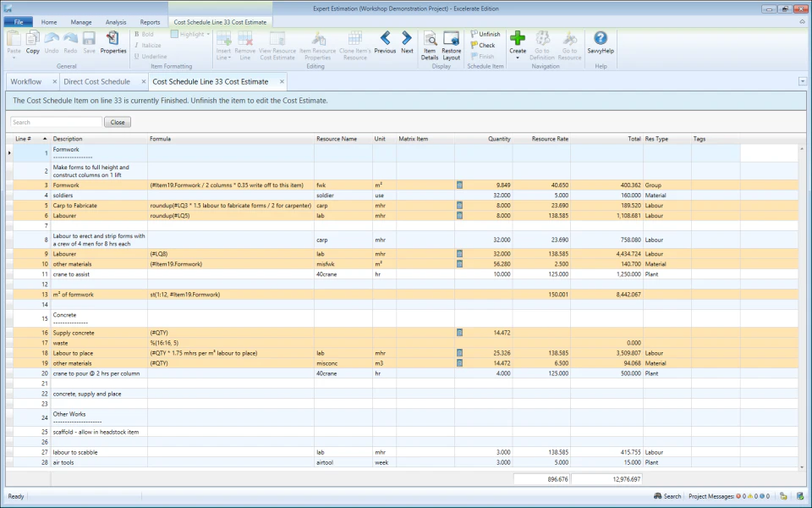
Task: Click the Previous arrow in the Display group
Action: pyautogui.click(x=385, y=40)
